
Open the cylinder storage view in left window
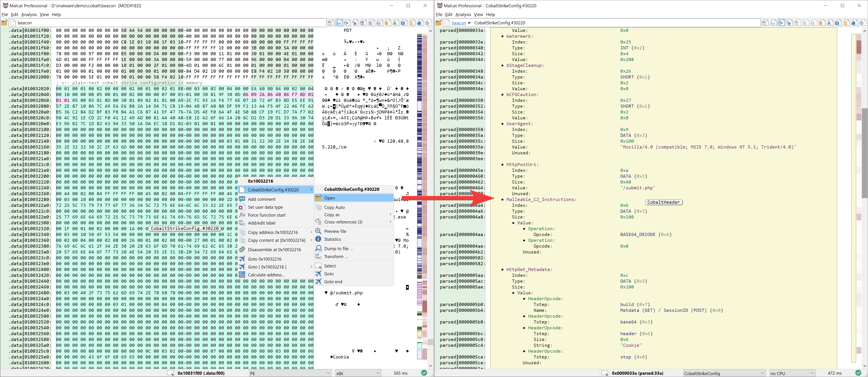pyautogui.click(x=388, y=23)
